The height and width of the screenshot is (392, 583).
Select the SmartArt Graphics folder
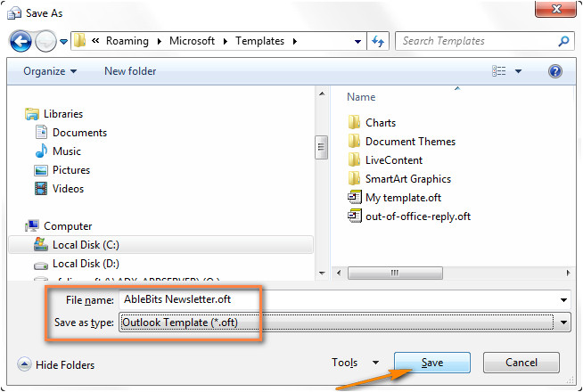[408, 179]
